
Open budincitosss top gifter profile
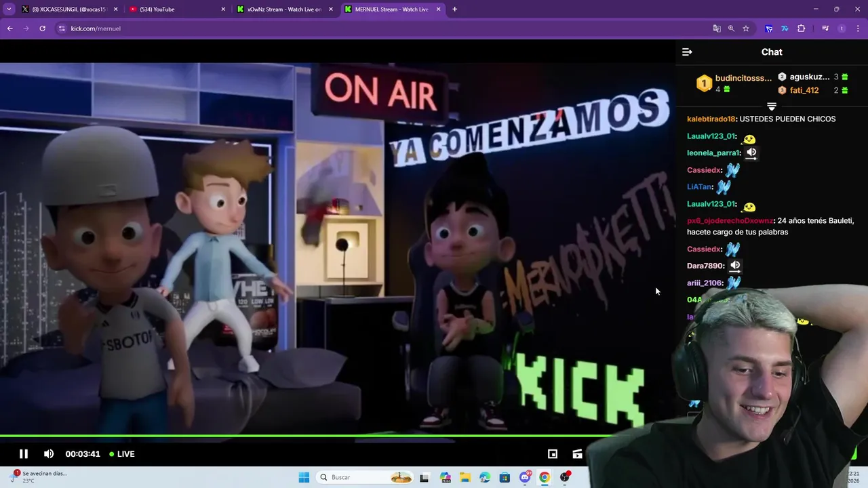click(743, 78)
